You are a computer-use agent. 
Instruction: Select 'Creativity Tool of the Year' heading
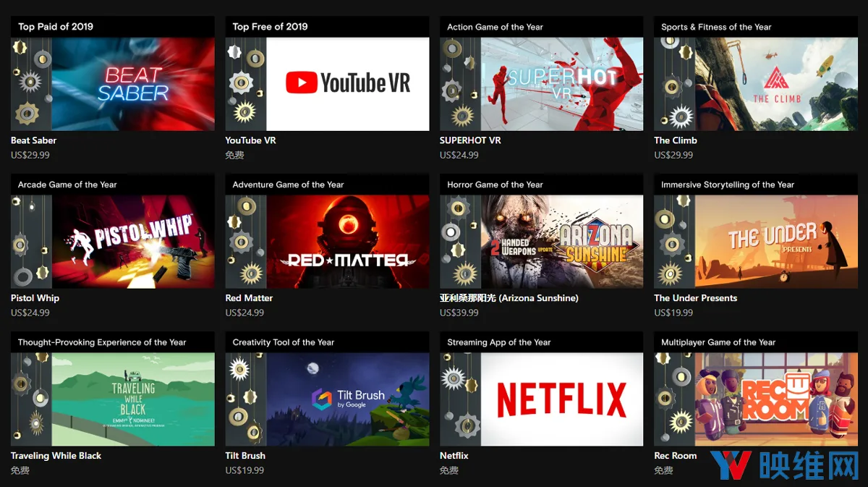(x=284, y=342)
